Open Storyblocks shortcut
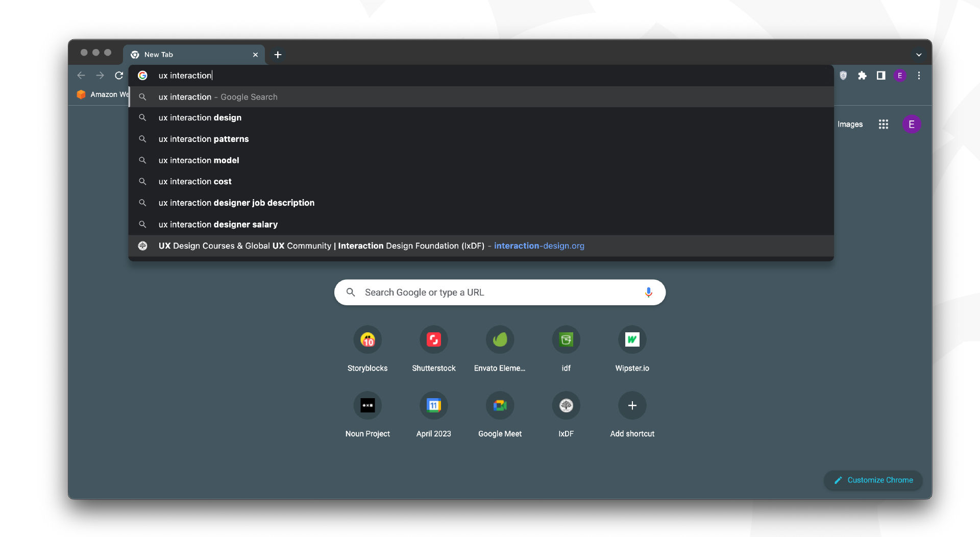 coord(367,349)
